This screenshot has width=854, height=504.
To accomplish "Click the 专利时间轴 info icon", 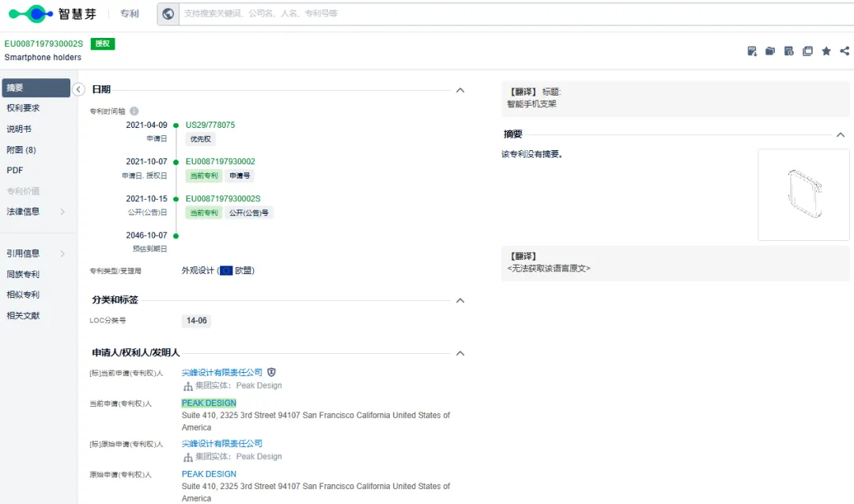I will point(134,111).
